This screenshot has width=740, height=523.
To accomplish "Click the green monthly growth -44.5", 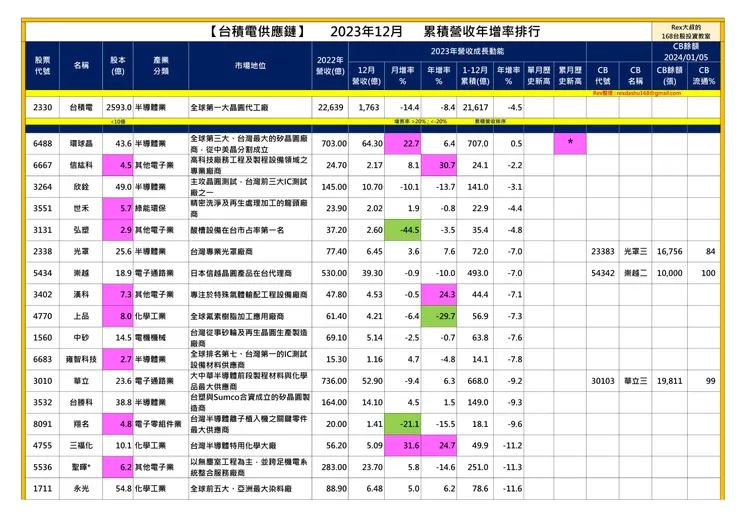I will coord(403,230).
